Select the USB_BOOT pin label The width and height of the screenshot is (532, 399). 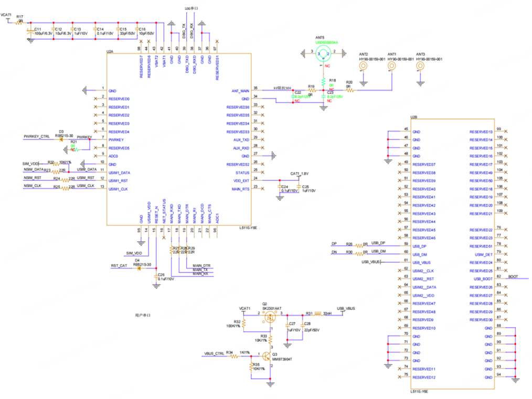483,279
